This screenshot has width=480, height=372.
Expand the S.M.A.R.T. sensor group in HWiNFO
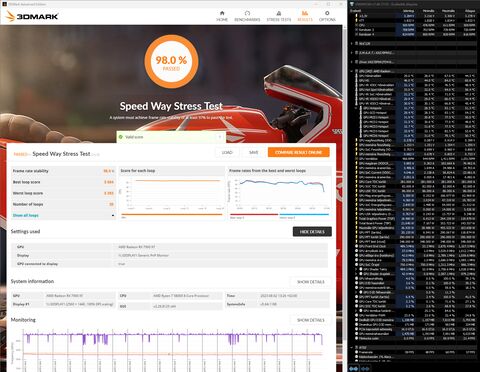pos(352,53)
